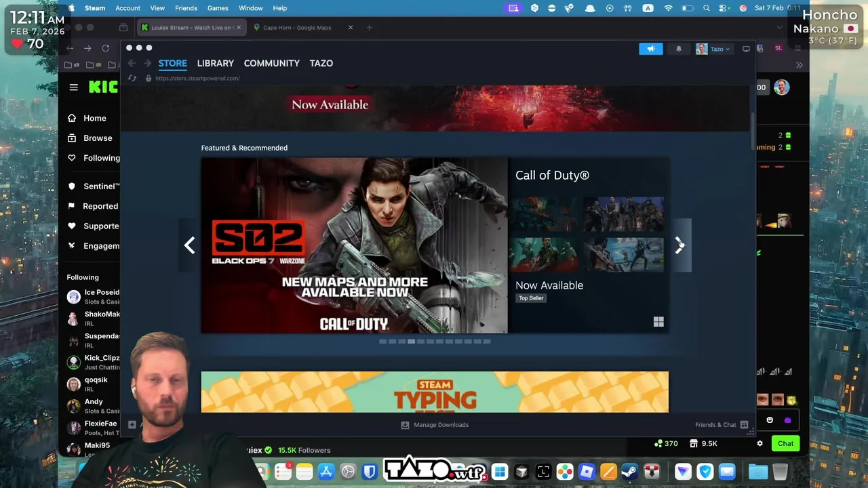Click the add game plus icon
Viewport: 868px width, 488px height.
click(132, 425)
